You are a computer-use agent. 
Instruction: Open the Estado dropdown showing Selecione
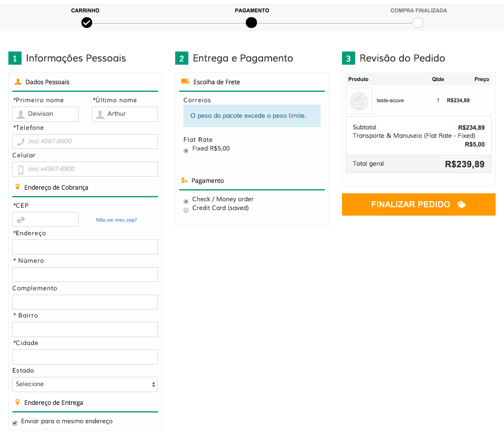85,385
